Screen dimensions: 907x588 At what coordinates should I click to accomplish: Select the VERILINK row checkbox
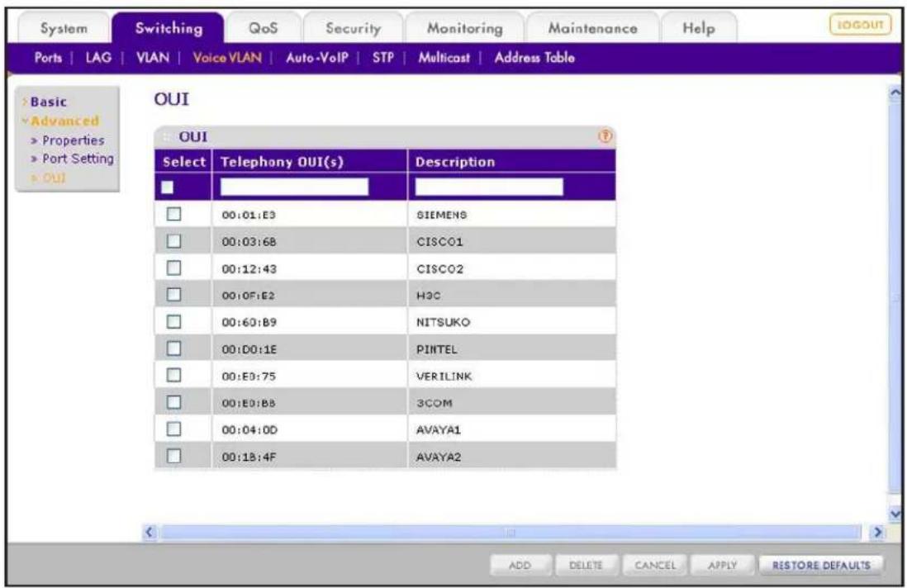(173, 375)
